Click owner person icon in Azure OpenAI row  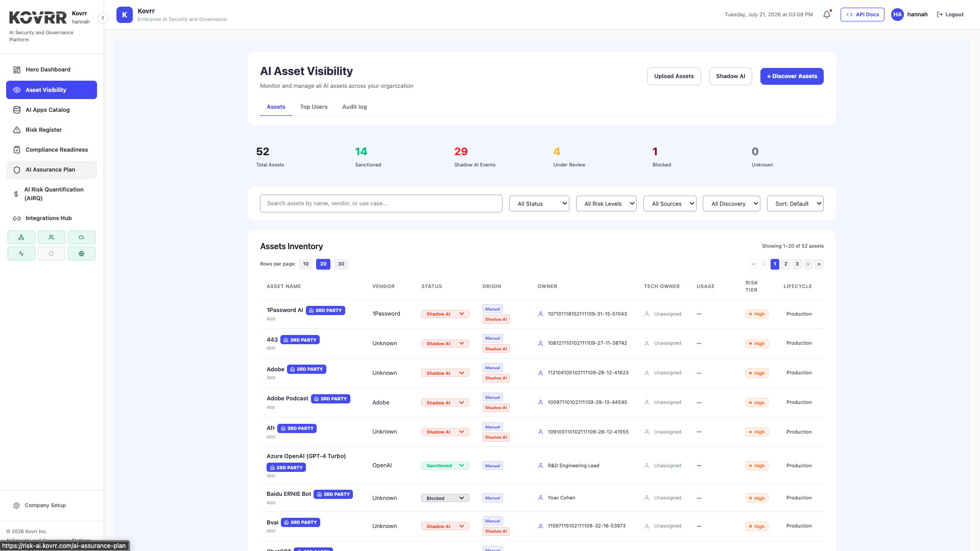click(x=540, y=466)
